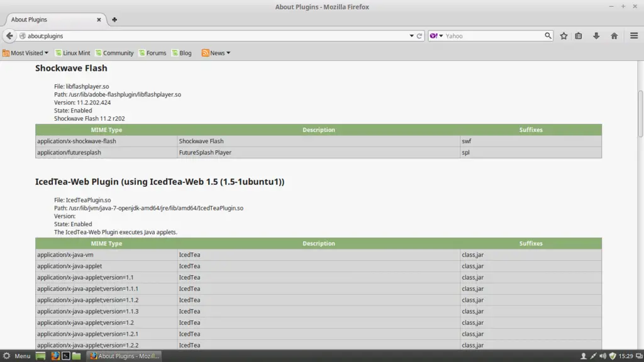The image size is (644, 362).
Task: Open the Mint Menu button
Action: pos(16,356)
